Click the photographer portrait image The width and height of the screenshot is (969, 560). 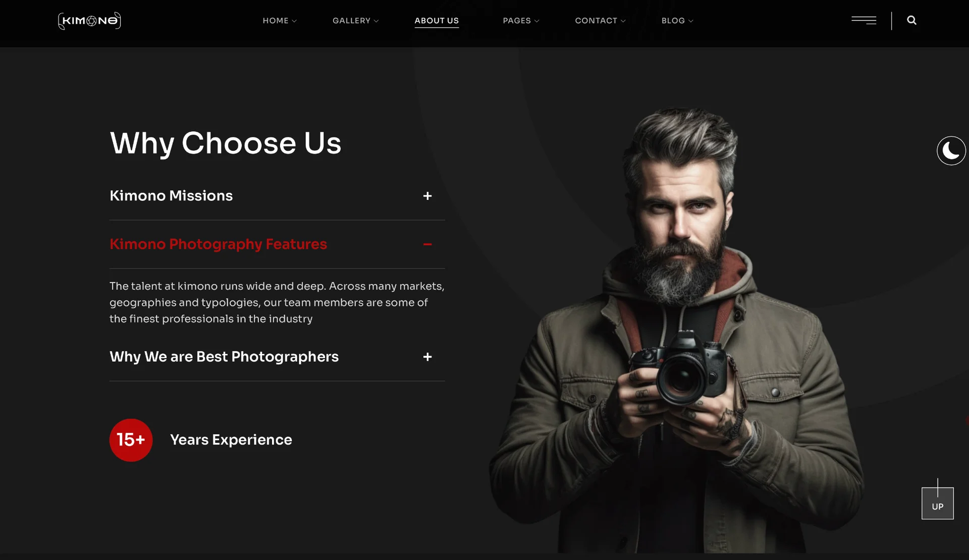[676, 330]
